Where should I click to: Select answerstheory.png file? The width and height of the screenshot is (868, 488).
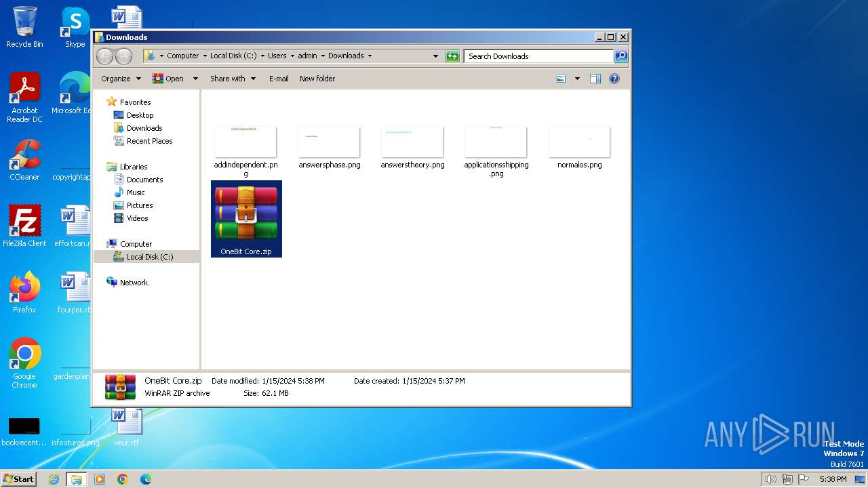[x=412, y=148]
